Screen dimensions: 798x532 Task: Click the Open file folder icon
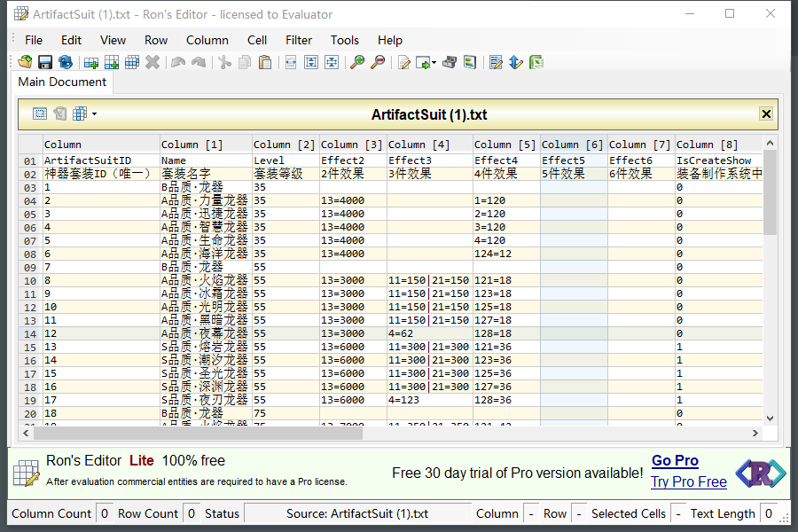(x=25, y=62)
